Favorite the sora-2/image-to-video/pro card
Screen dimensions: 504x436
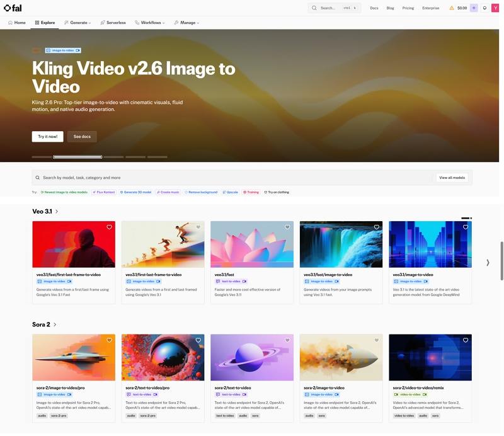click(x=109, y=340)
